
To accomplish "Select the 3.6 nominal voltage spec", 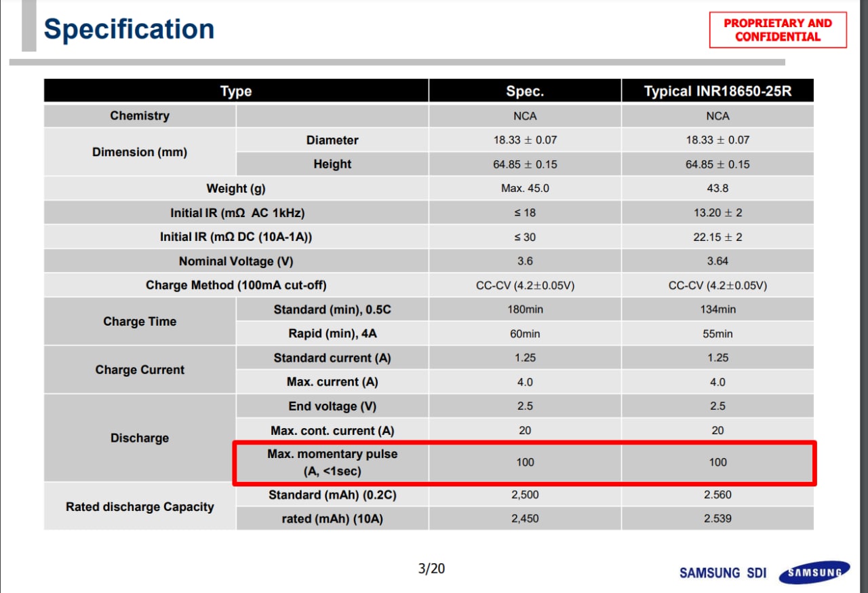I will [525, 261].
